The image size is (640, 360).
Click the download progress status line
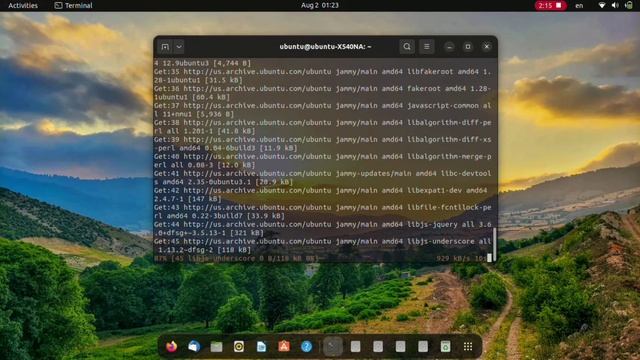[x=320, y=258]
